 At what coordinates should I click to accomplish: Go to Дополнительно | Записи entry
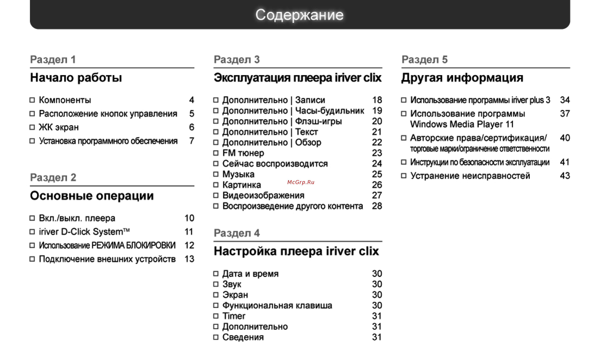(273, 100)
